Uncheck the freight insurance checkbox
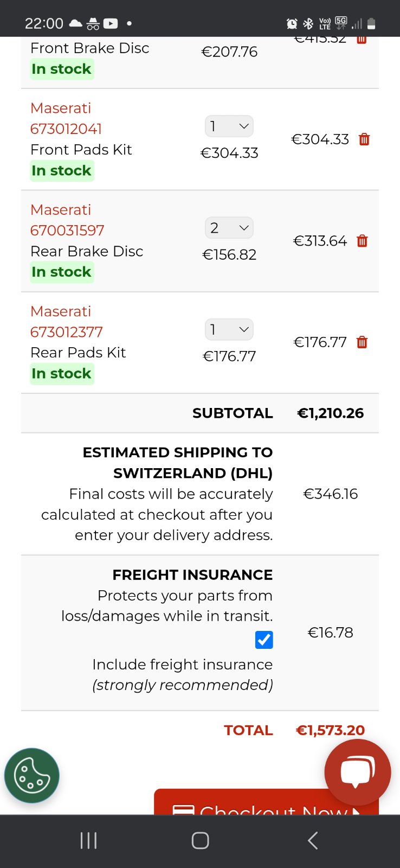The image size is (400, 868). tap(264, 640)
